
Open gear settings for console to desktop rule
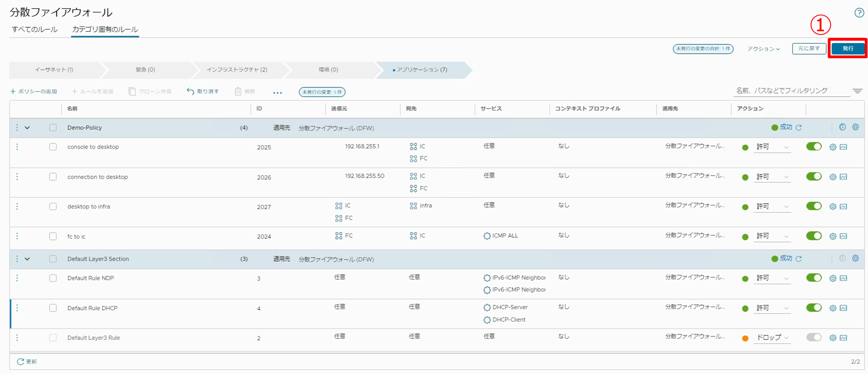tap(833, 147)
